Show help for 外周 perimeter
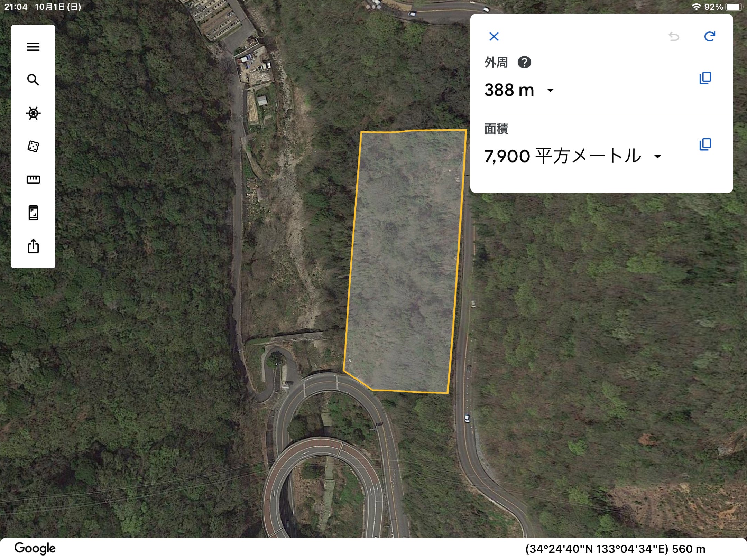Image resolution: width=747 pixels, height=560 pixels. (x=524, y=63)
